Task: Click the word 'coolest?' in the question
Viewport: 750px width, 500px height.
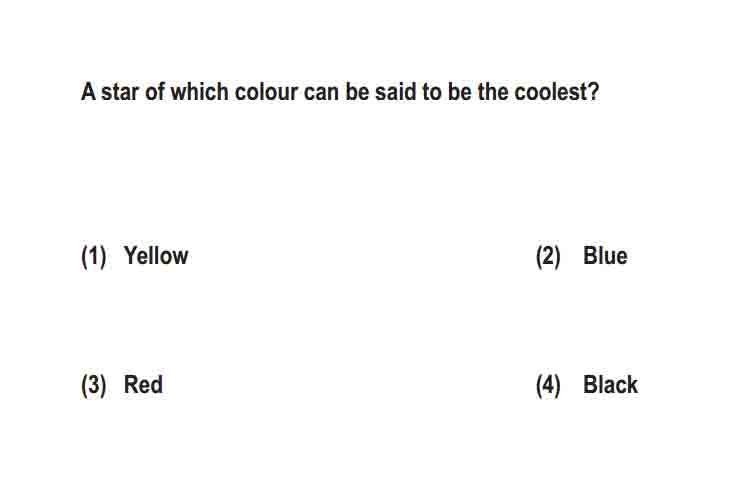Action: point(557,92)
